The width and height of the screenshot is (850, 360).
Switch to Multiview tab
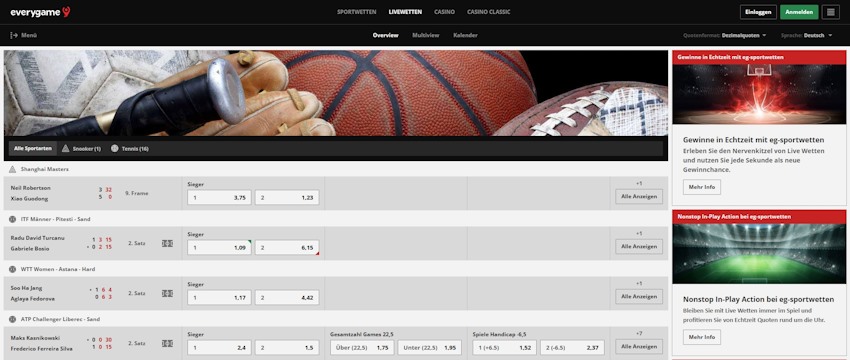[x=426, y=35]
